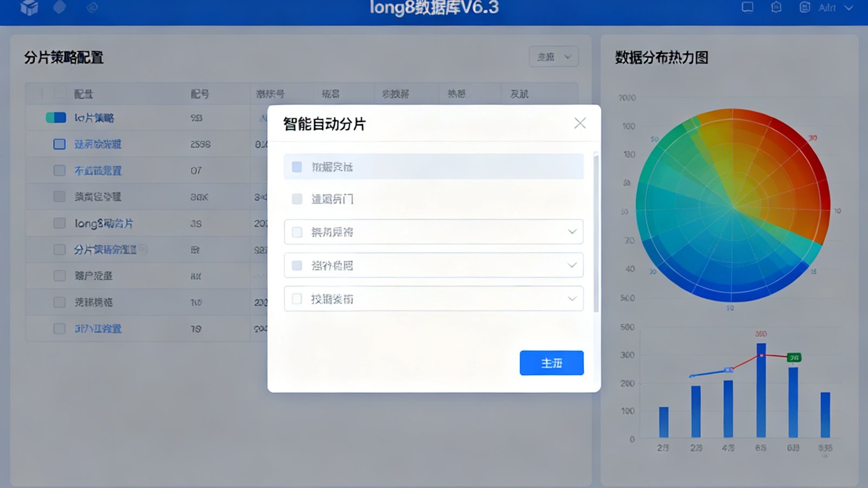Click the long8 entry in the strategy table
Screen dimensions: 868x488
(104, 223)
